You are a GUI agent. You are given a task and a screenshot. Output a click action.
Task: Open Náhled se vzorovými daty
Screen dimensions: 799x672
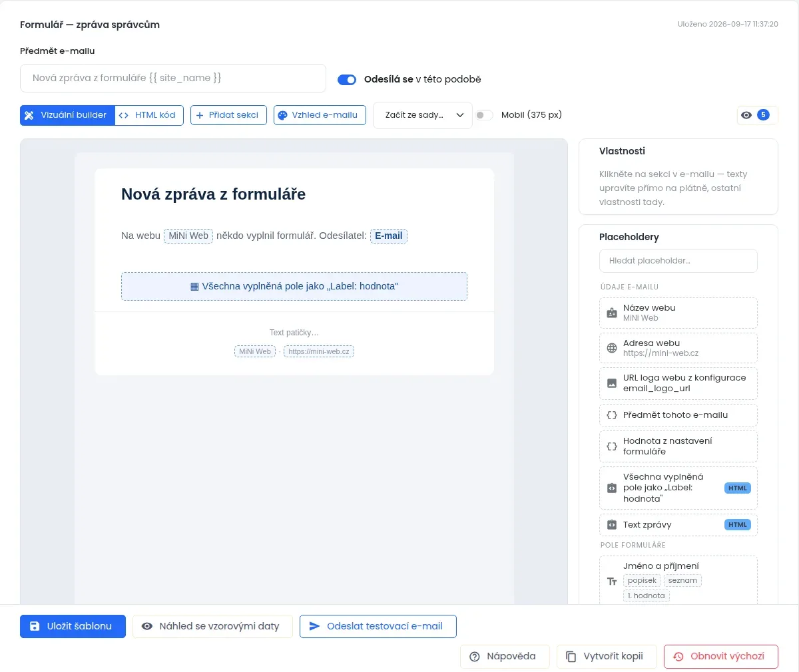coord(212,626)
